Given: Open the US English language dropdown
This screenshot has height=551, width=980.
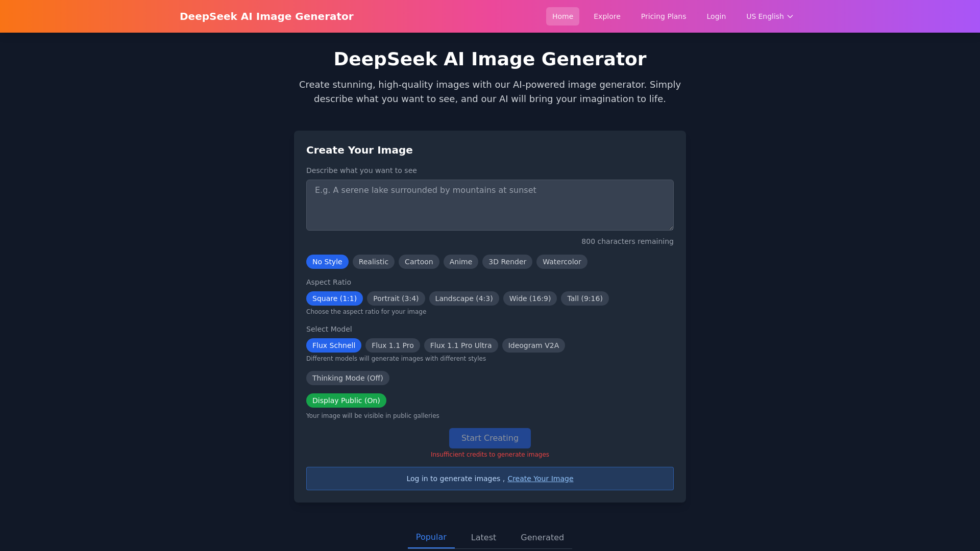Looking at the screenshot, I should 769,16.
